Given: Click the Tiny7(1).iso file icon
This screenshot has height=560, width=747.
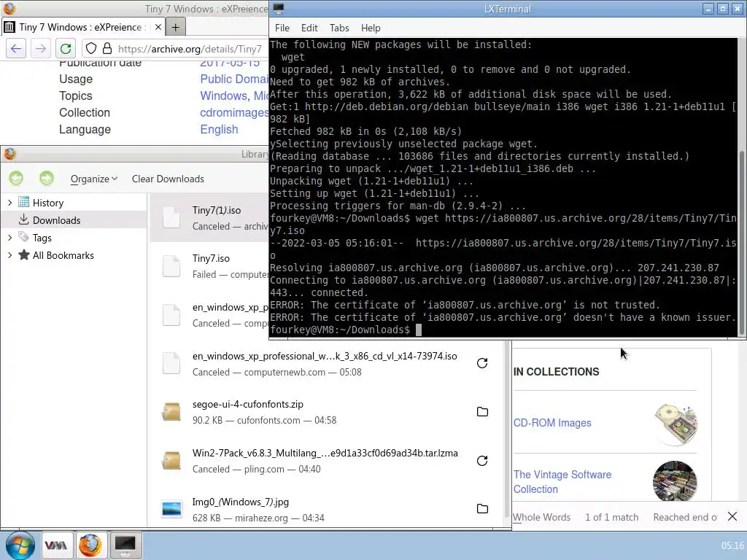Looking at the screenshot, I should [x=171, y=218].
